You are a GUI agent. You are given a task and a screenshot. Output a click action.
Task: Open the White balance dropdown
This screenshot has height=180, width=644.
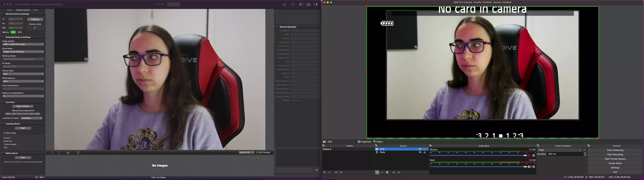(23, 81)
